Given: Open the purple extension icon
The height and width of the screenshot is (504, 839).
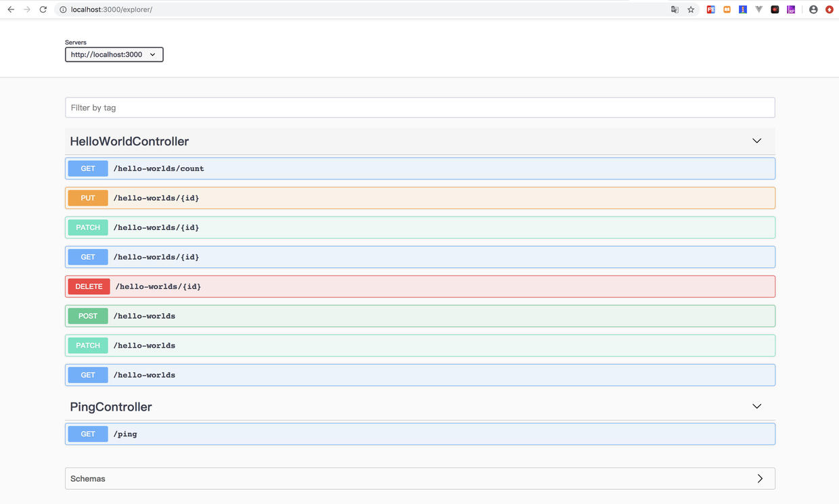Looking at the screenshot, I should [791, 9].
